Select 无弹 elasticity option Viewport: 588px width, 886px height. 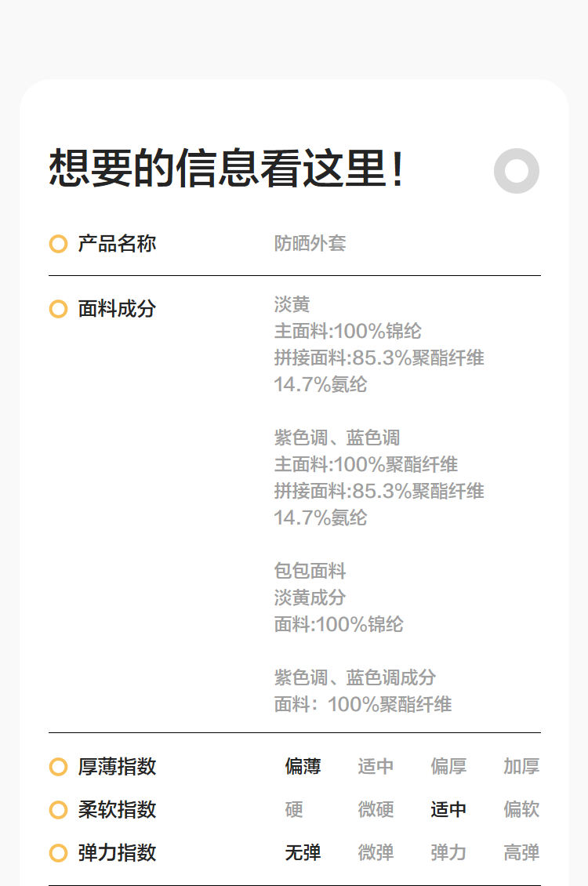303,852
